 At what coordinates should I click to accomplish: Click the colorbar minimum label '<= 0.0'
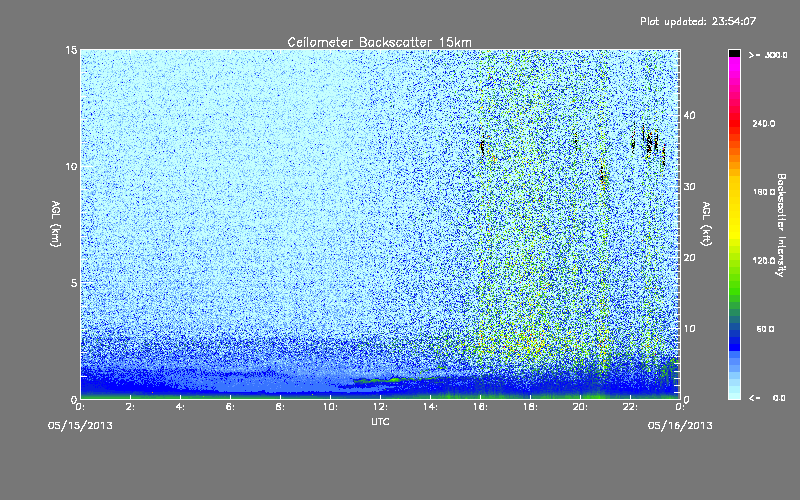coord(767,398)
